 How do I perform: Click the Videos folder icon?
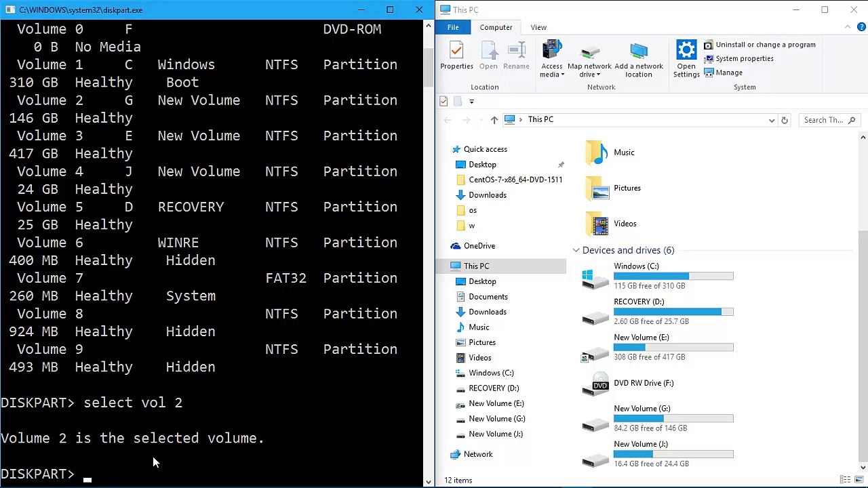click(597, 224)
